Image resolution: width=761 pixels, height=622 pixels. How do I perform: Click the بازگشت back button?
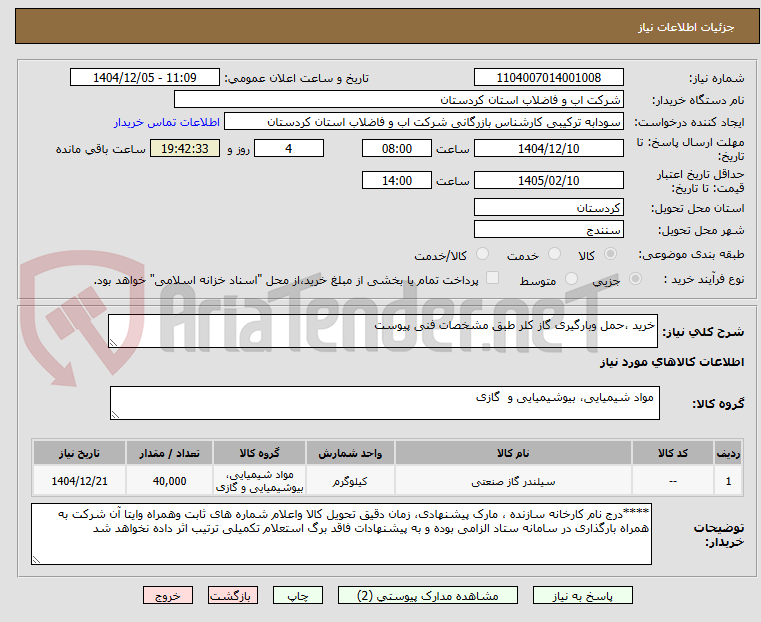233,595
